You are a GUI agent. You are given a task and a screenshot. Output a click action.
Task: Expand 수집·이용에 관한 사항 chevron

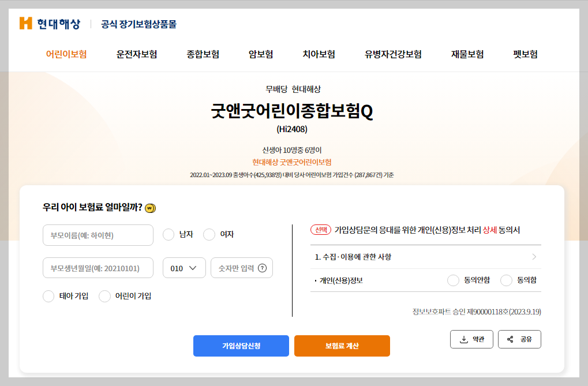[x=534, y=257]
